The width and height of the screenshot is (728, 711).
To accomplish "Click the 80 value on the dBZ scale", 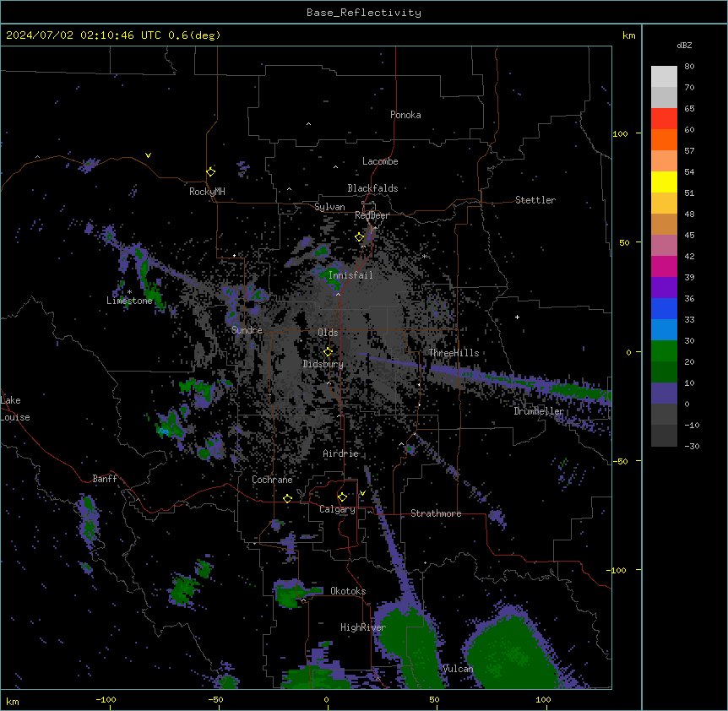I will pos(689,67).
